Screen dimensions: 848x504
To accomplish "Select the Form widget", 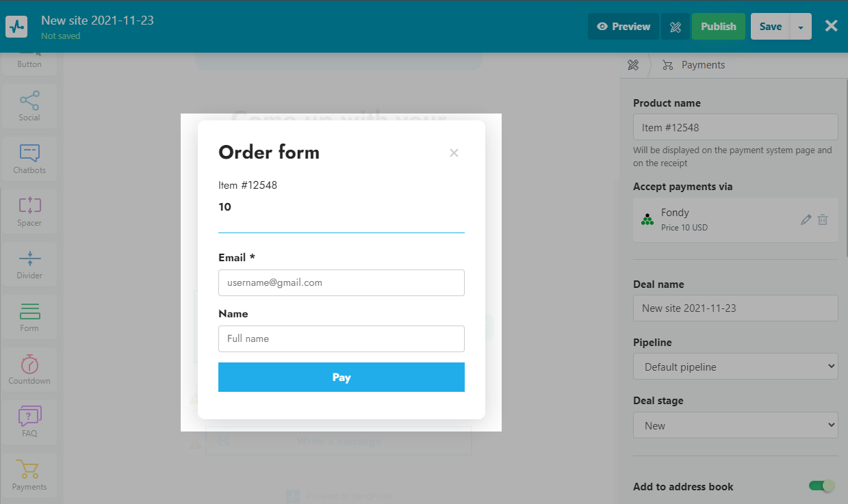I will tap(29, 316).
